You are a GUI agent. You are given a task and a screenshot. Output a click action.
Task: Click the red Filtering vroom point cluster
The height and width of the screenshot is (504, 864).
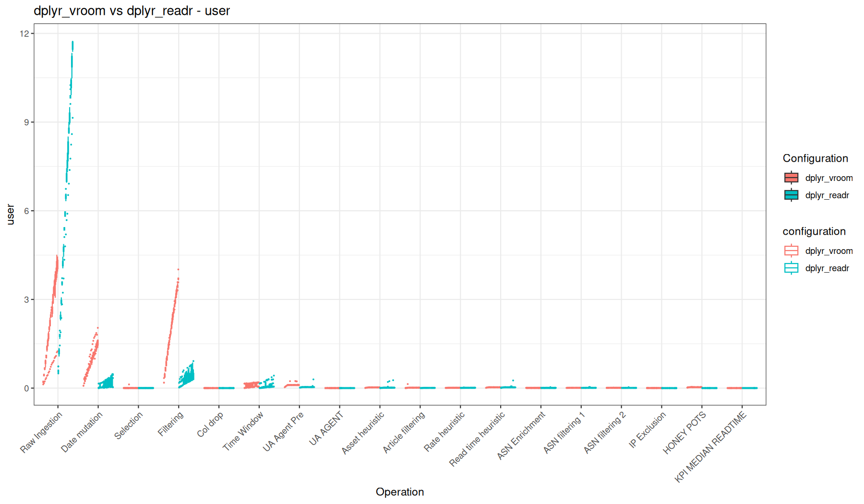(171, 326)
